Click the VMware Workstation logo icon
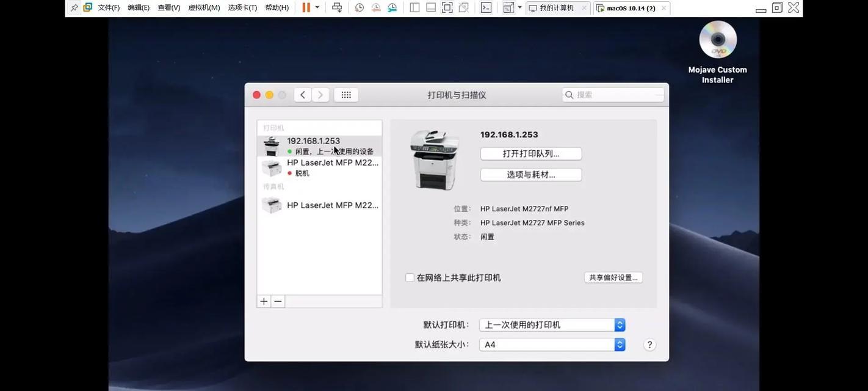Viewport: 868px width, 391px height. (87, 7)
